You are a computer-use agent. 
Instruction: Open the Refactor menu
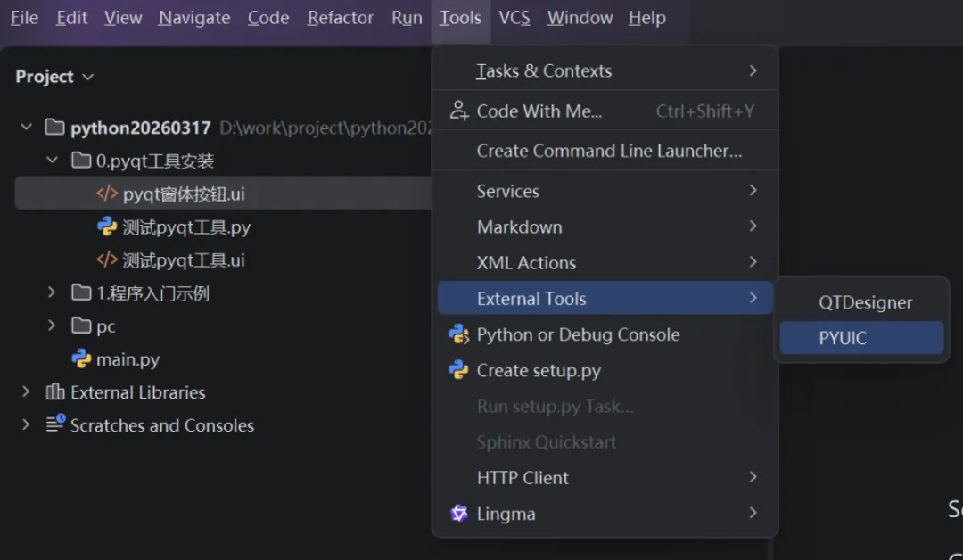[340, 18]
